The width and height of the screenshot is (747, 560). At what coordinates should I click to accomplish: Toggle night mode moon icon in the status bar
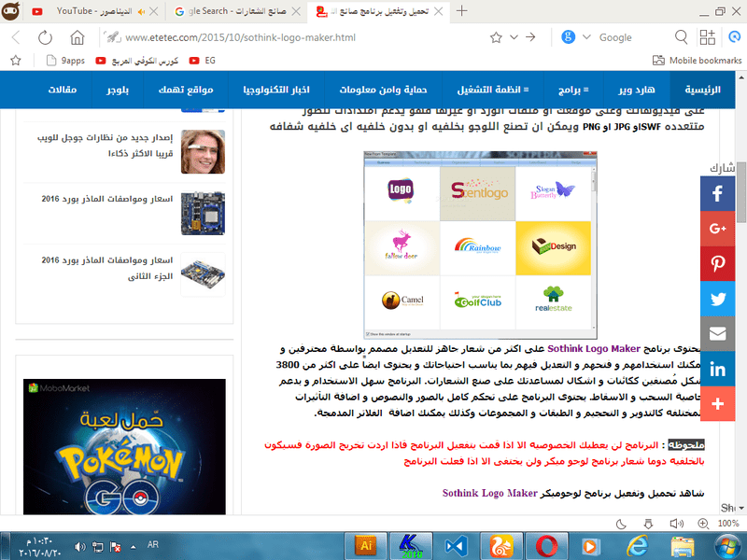point(621,524)
